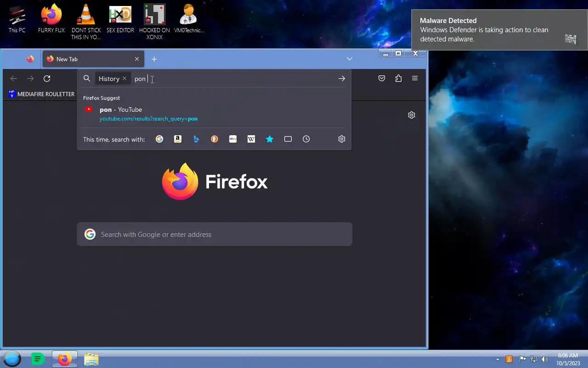This screenshot has width=588, height=368.
Task: Open Save to Pocket button
Action: coord(382,79)
